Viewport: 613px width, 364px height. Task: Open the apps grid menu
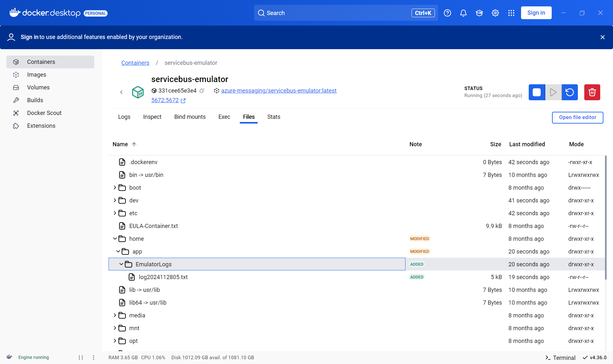point(511,13)
